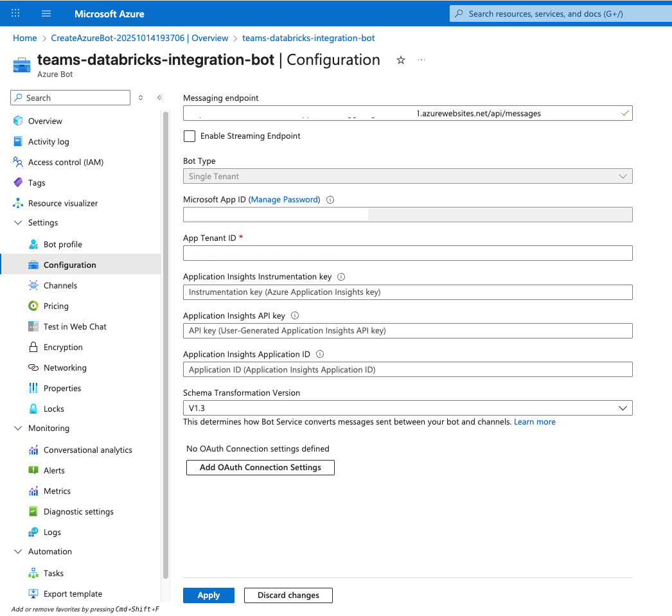
Task: Collapse the Settings section
Action: [17, 222]
